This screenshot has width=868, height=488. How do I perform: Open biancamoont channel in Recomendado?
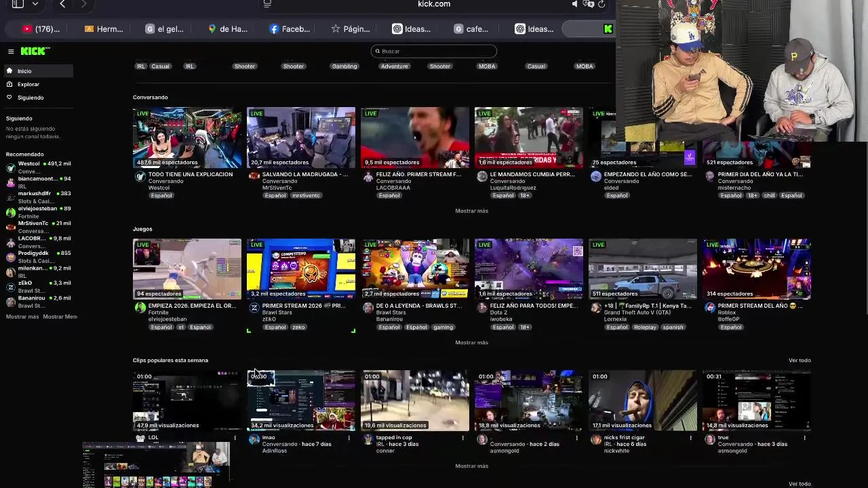pos(39,182)
